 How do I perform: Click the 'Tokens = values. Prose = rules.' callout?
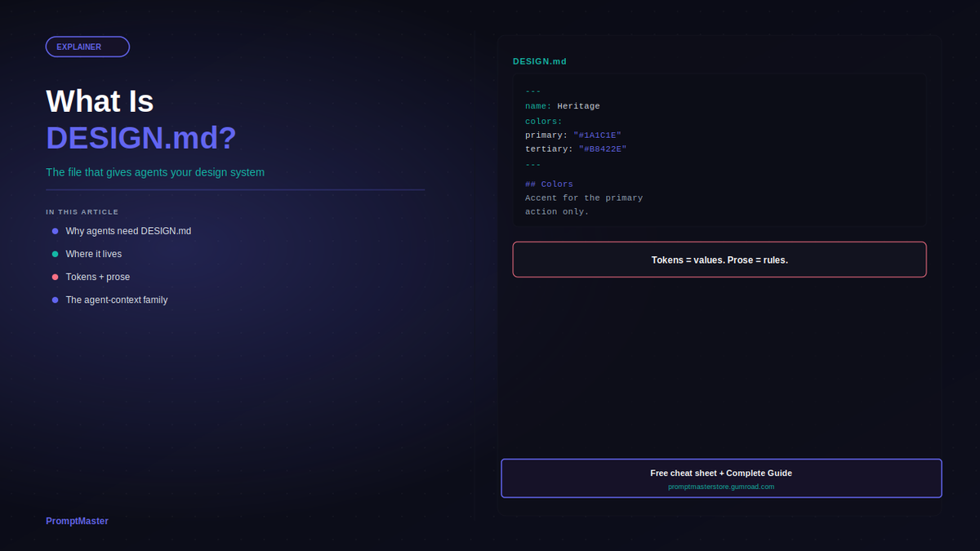[719, 260]
